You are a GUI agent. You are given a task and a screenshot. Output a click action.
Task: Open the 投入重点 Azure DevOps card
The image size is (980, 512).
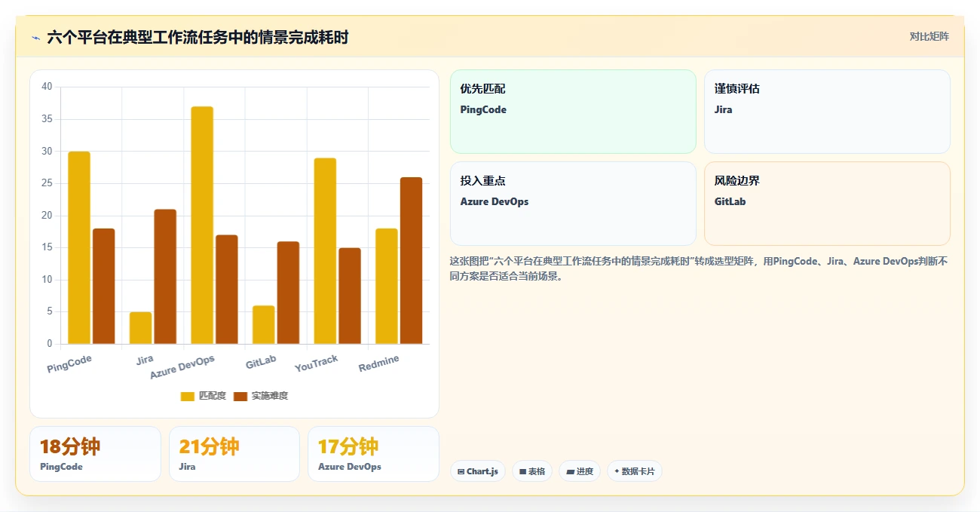coord(573,204)
